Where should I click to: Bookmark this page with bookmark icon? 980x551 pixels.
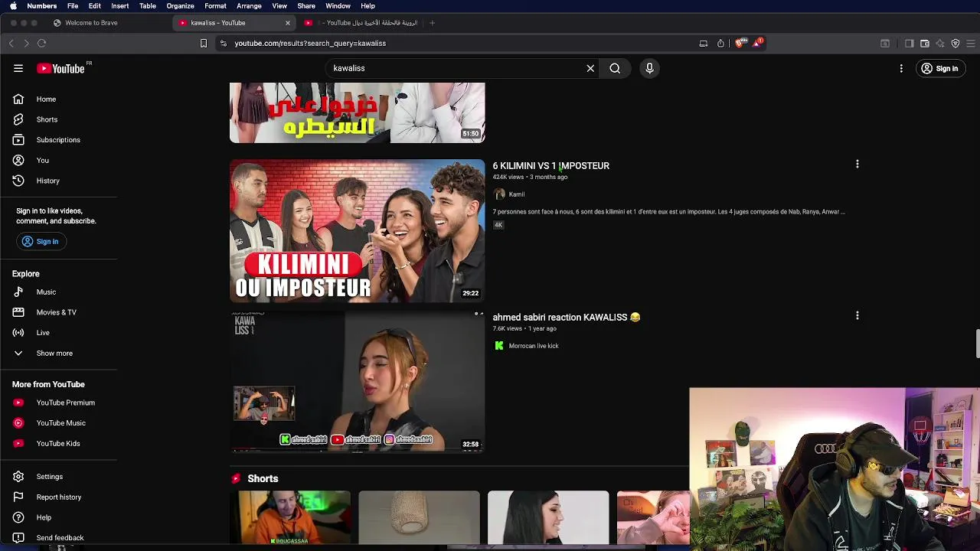click(x=204, y=44)
